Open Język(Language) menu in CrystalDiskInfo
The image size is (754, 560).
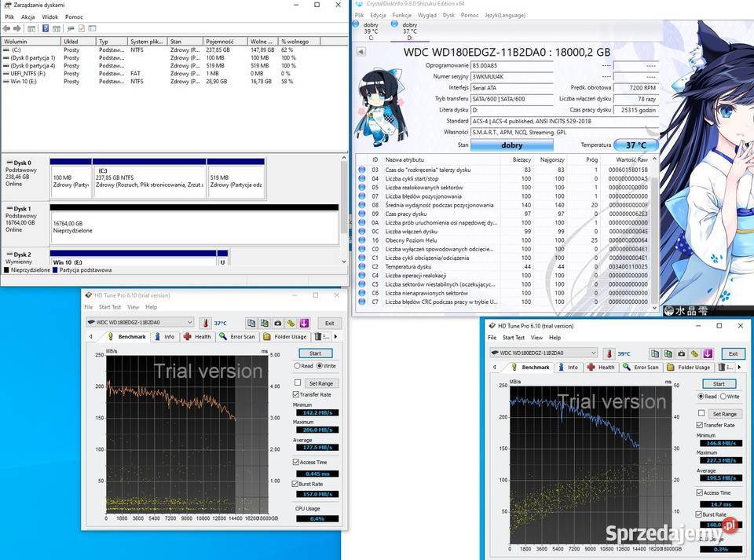pyautogui.click(x=505, y=16)
